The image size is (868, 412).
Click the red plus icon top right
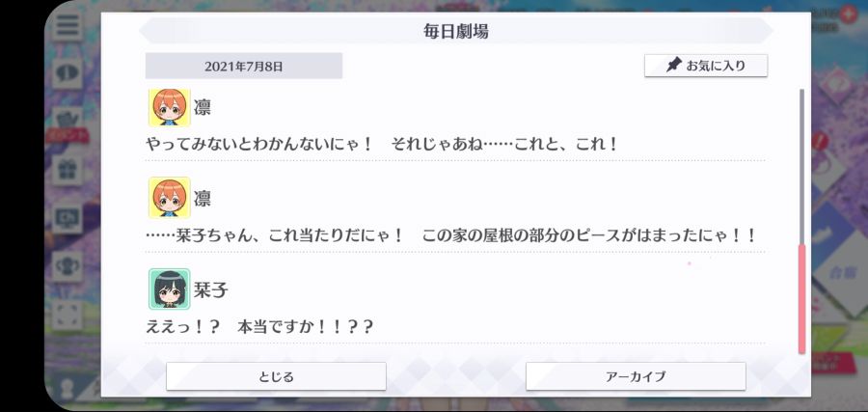pos(848,14)
